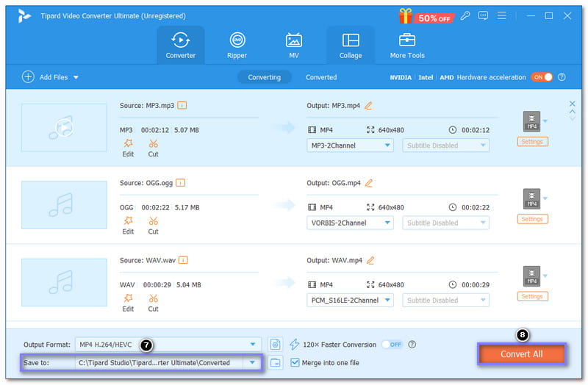The image size is (588, 385).
Task: Click the AMD acceleration label
Action: 447,78
